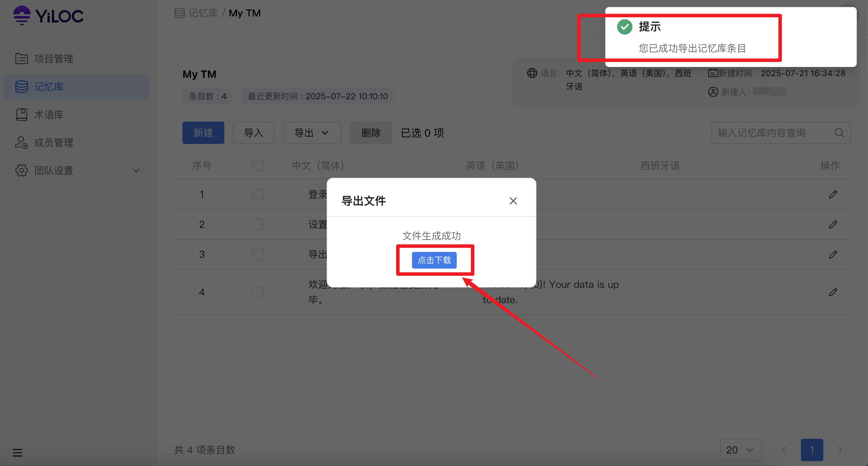This screenshot has width=868, height=466.
Task: Click the 共 4 项条目数 footer text
Action: 205,450
